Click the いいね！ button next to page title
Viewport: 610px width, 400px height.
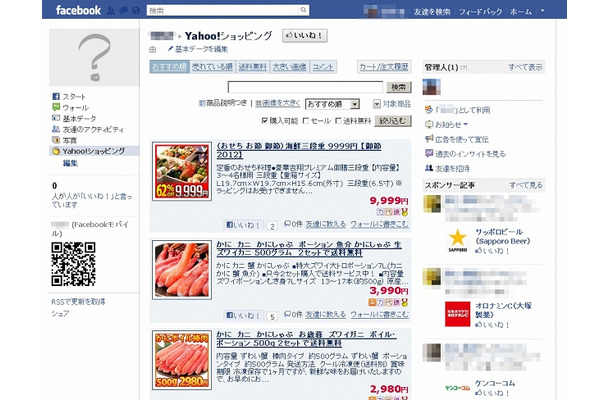pos(305,35)
